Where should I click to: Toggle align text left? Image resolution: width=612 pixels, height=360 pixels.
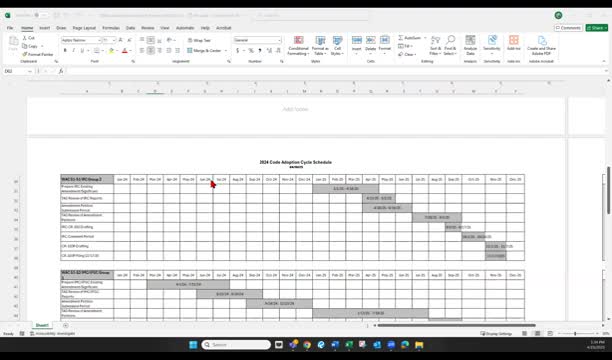pos(142,51)
